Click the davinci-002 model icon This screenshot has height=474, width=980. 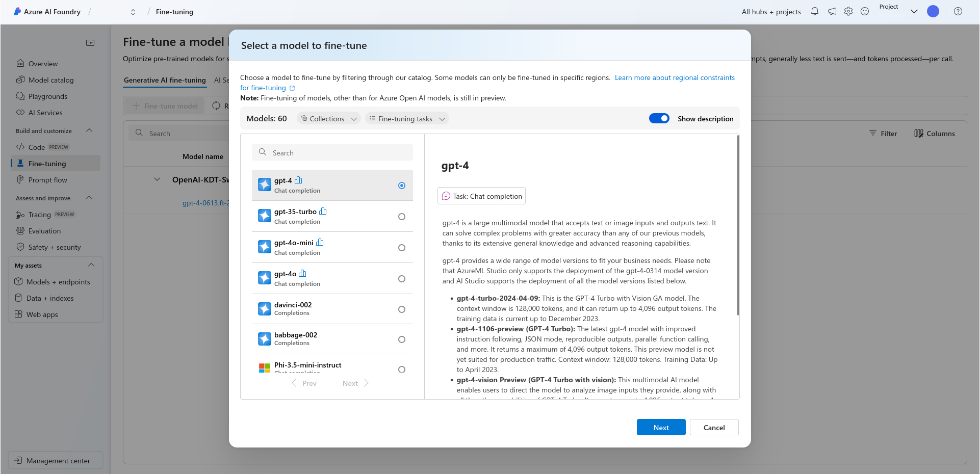tap(265, 309)
